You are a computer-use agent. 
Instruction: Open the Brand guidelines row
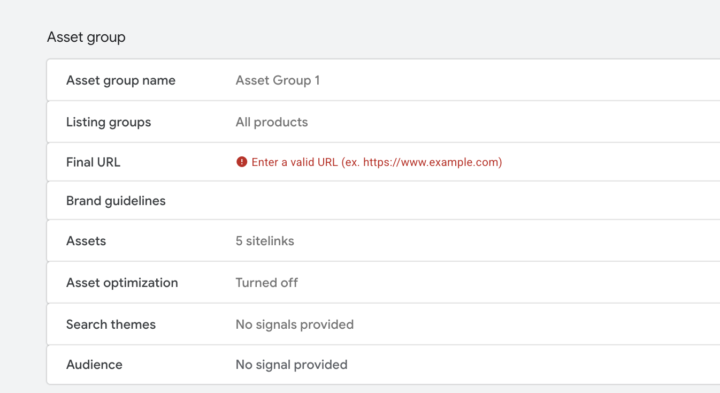pyautogui.click(x=383, y=201)
